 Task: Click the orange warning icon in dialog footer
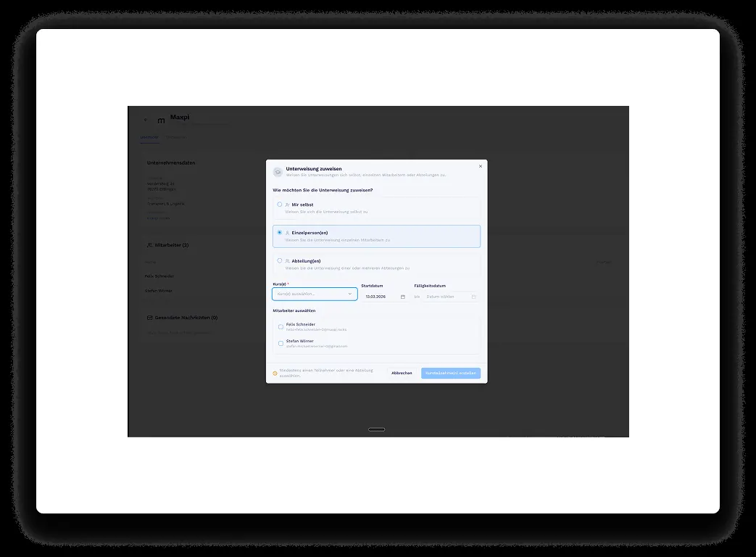(275, 374)
